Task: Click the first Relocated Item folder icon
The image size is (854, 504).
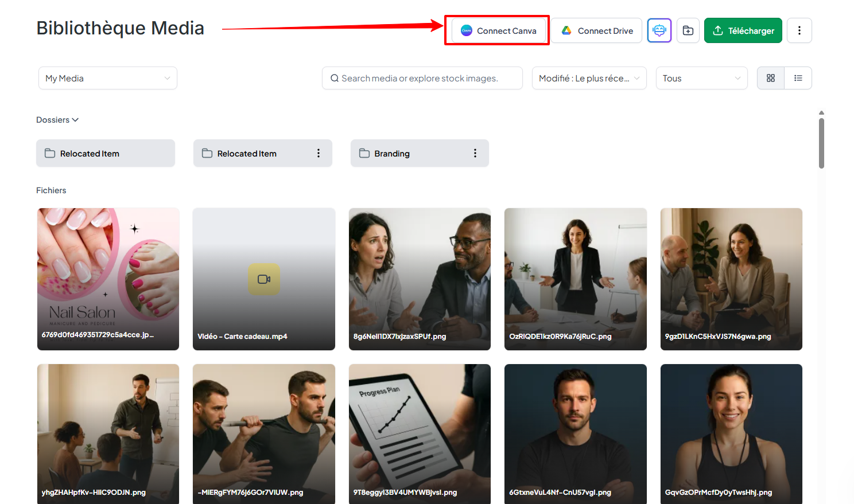Action: 50,153
